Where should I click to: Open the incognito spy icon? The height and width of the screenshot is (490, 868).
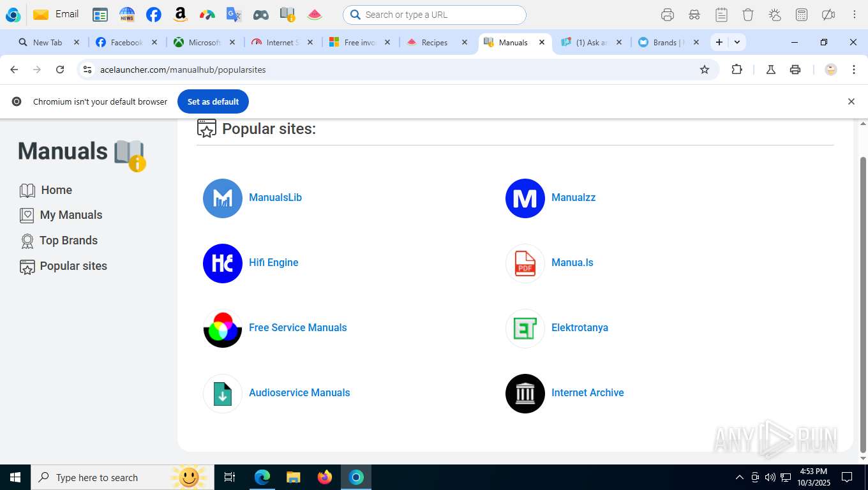point(694,15)
